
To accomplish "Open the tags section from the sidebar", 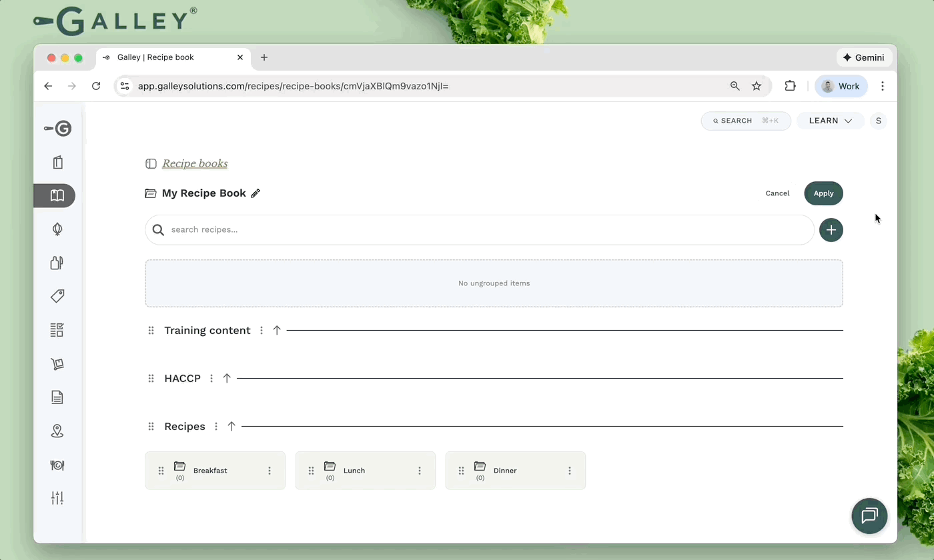I will click(57, 295).
